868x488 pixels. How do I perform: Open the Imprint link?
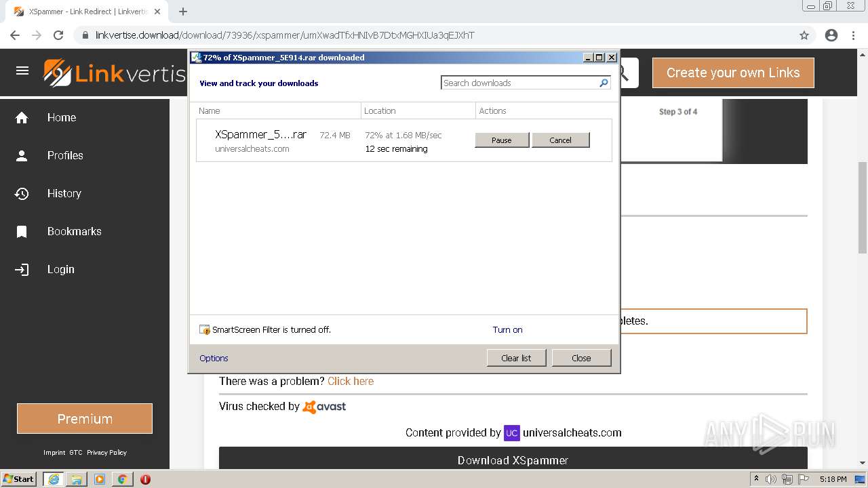pyautogui.click(x=54, y=452)
